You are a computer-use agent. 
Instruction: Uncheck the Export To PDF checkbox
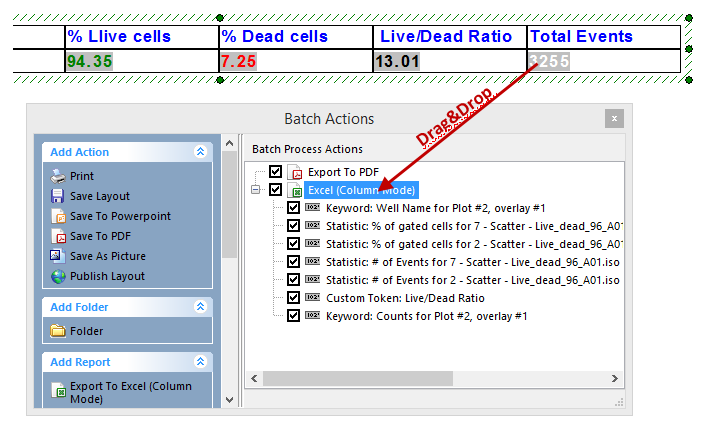tap(276, 172)
